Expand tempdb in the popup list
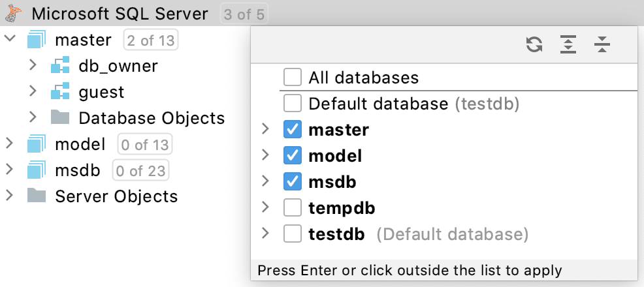The image size is (644, 287). point(266,207)
